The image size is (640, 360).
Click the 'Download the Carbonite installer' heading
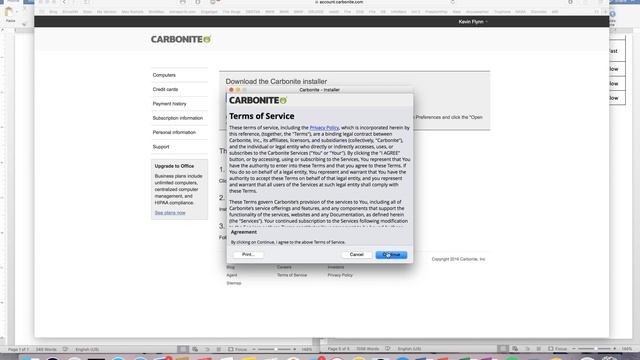pyautogui.click(x=276, y=81)
